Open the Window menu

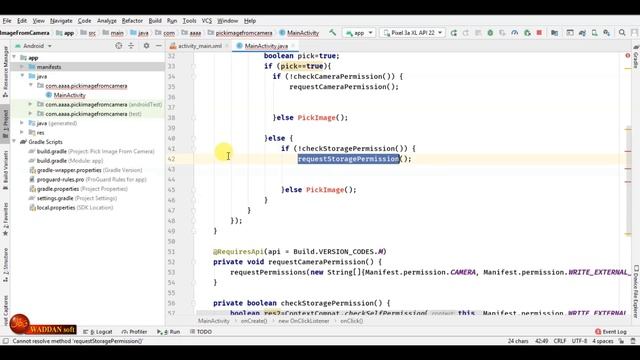pyautogui.click(x=227, y=20)
